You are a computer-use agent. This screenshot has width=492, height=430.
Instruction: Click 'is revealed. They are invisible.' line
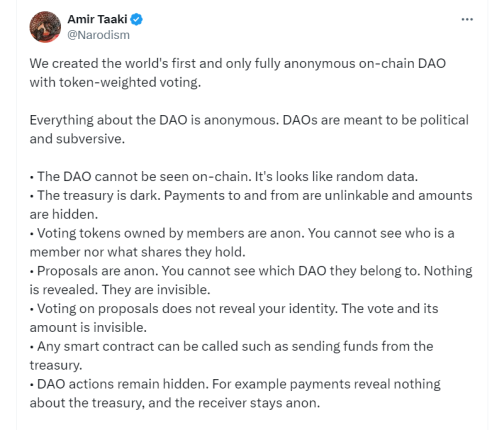coord(120,290)
